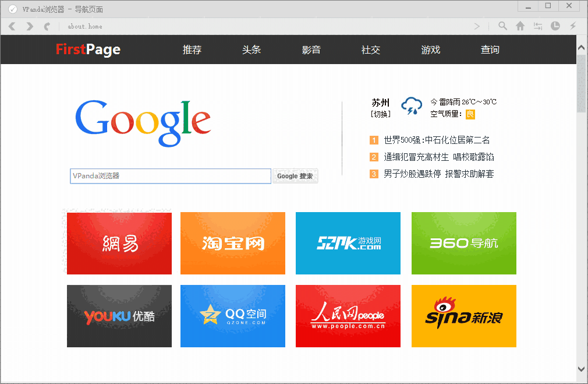The height and width of the screenshot is (384, 588).
Task: Open the 人民网 people.com.cn tile
Action: click(x=348, y=316)
